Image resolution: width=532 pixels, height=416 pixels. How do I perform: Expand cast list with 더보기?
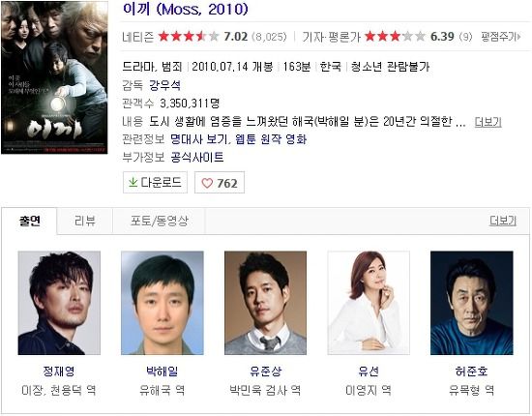[503, 221]
